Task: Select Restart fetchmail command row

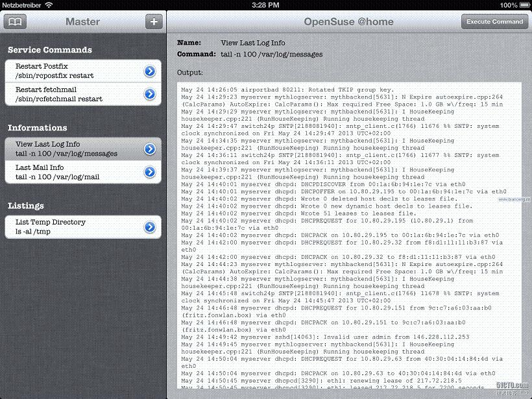Action: click(x=83, y=94)
